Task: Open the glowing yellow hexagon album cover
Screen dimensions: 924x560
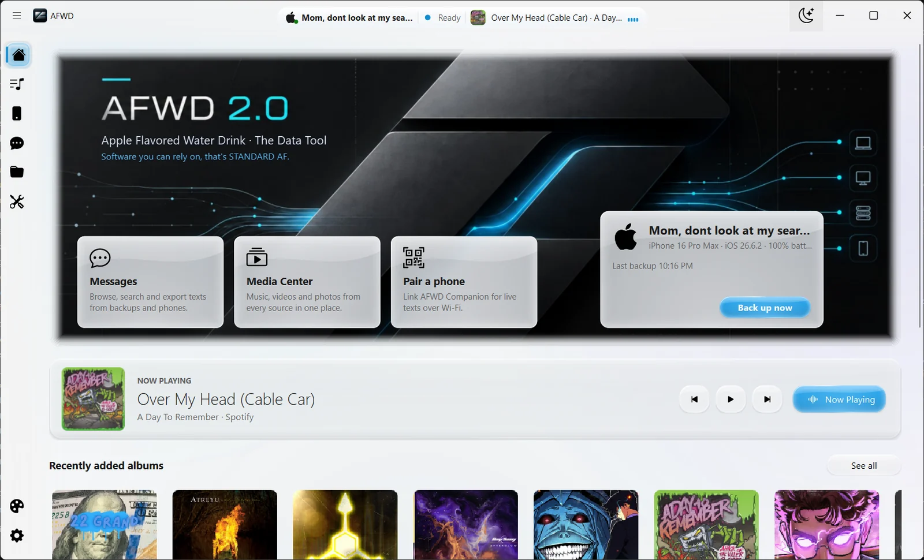Action: click(345, 525)
